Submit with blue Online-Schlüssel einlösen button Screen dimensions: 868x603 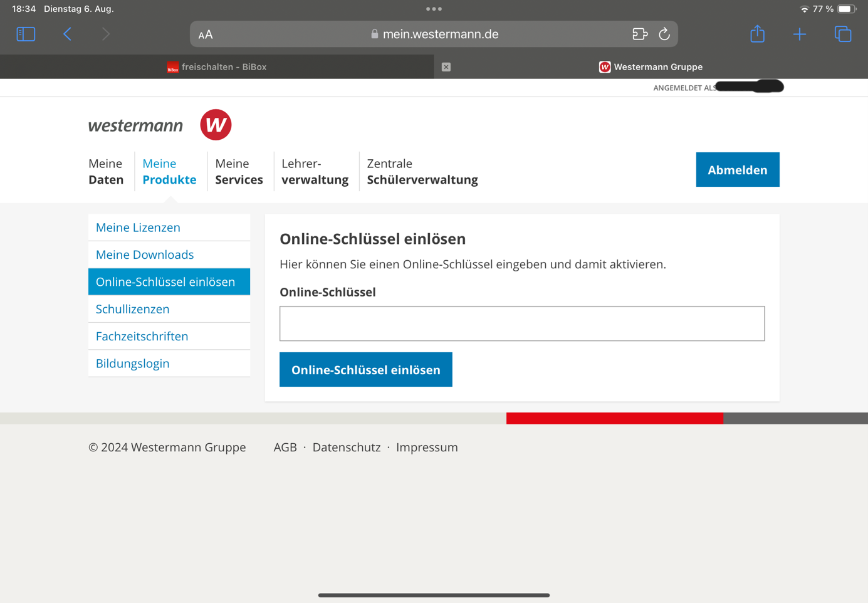coord(366,369)
